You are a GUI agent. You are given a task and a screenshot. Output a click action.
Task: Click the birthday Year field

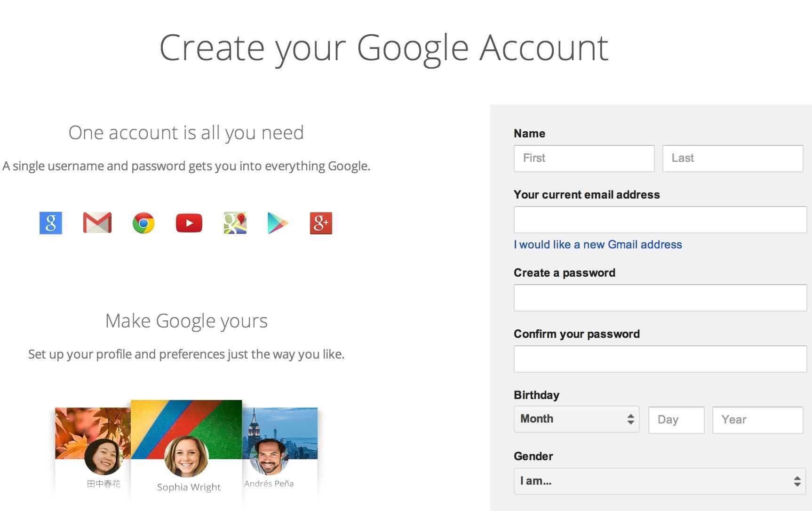pos(757,420)
